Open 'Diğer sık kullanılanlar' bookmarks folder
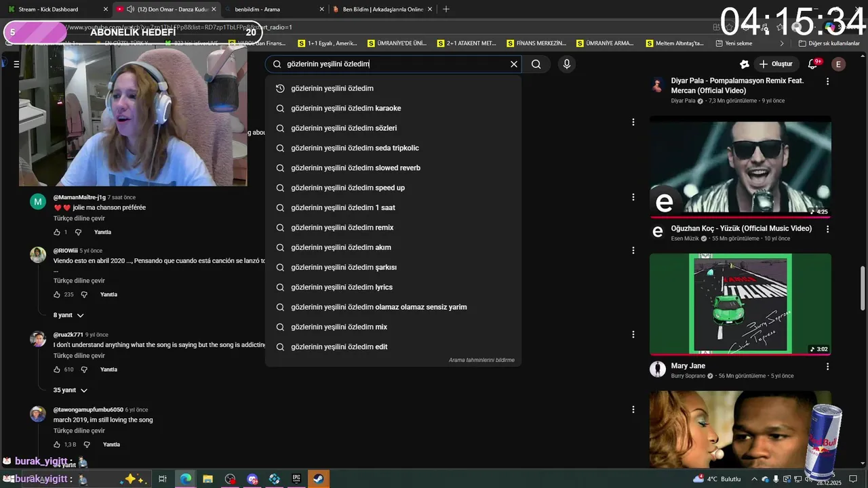Screen dimensions: 868x488 point(829,43)
